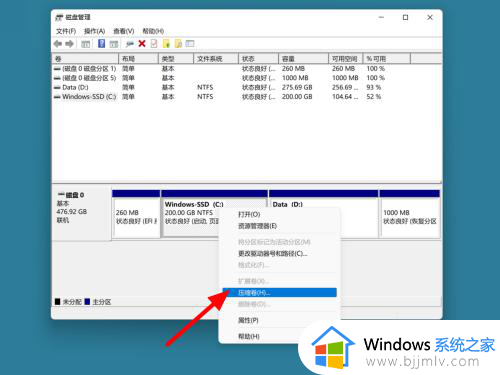Click the 布局 column header

pyautogui.click(x=138, y=59)
